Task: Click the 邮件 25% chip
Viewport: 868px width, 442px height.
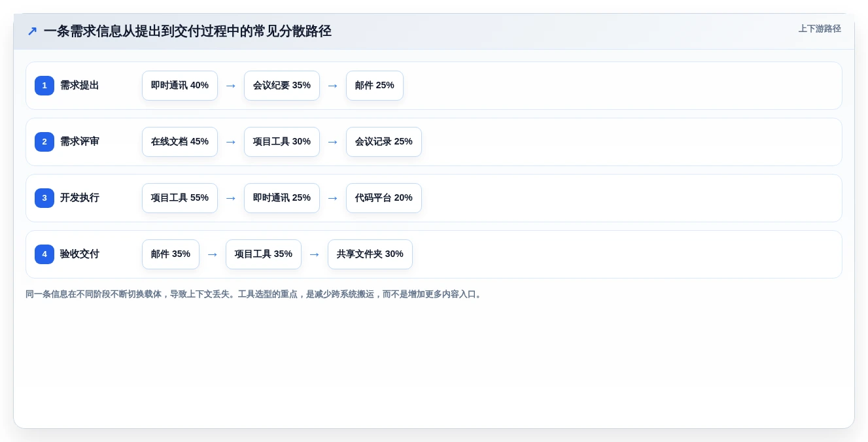Action: [375, 86]
